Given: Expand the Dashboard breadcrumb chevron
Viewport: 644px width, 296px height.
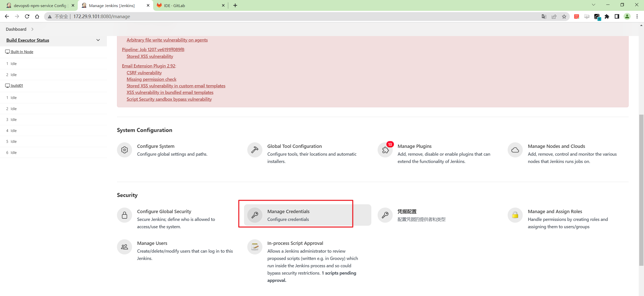Looking at the screenshot, I should pos(32,29).
